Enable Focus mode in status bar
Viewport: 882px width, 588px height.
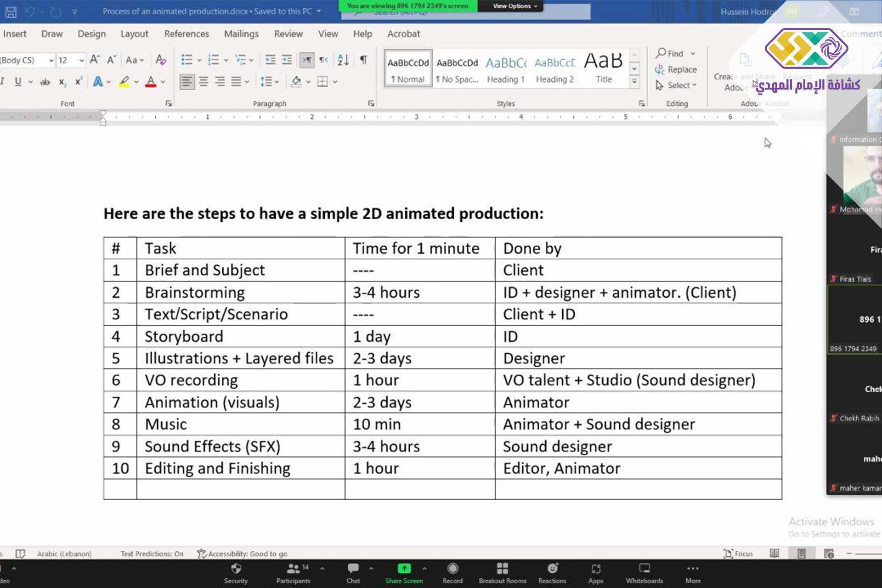738,554
